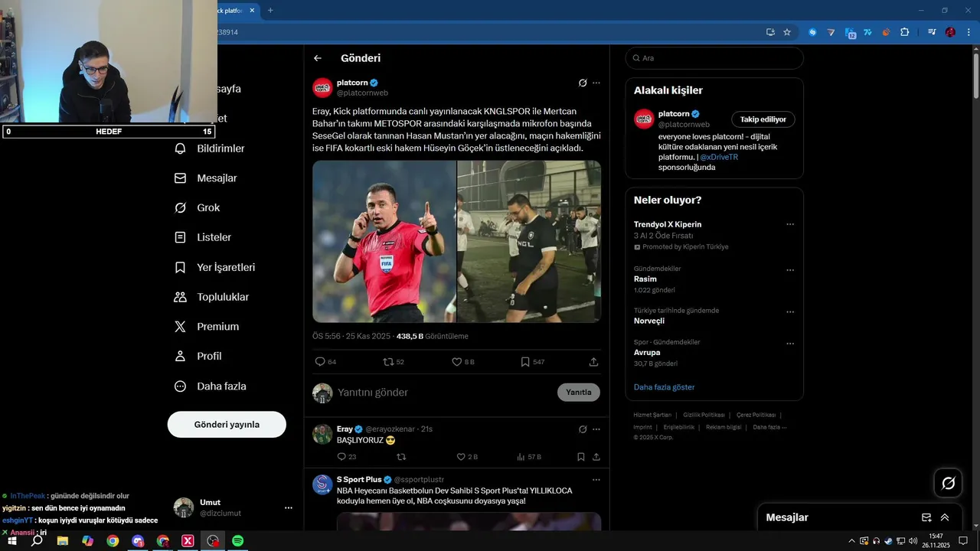Open Spotify from the taskbar
The width and height of the screenshot is (980, 551).
coord(238,540)
